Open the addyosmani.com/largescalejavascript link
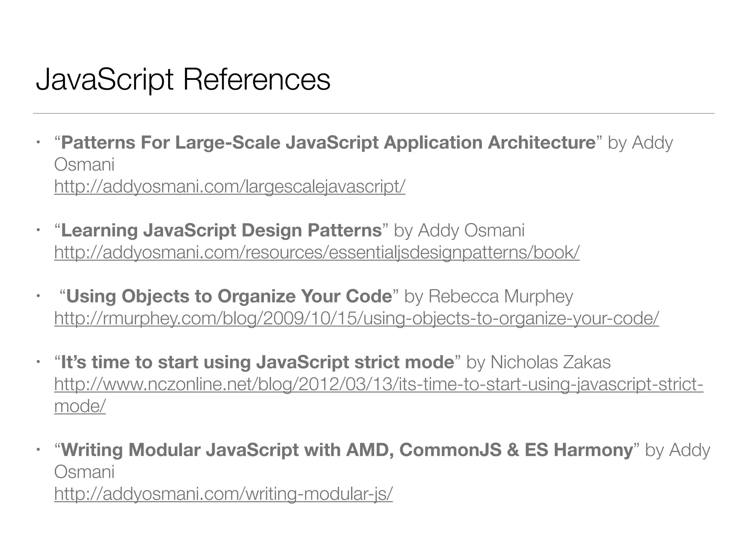Viewport: 747px width, 560px height. pyautogui.click(x=230, y=186)
